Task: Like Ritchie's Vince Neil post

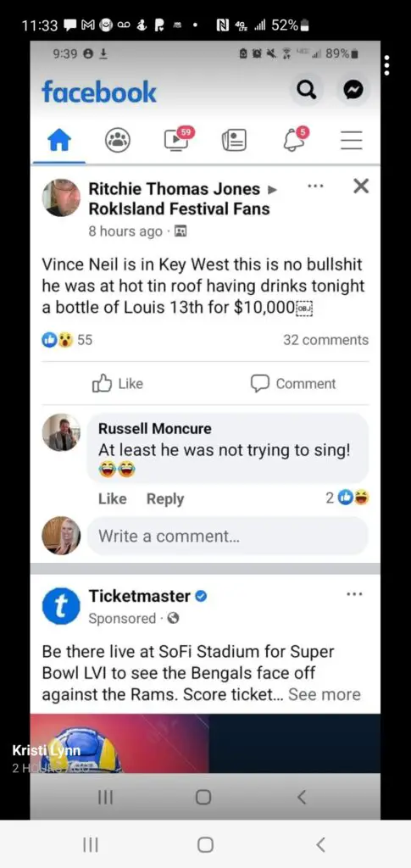Action: pos(117,384)
